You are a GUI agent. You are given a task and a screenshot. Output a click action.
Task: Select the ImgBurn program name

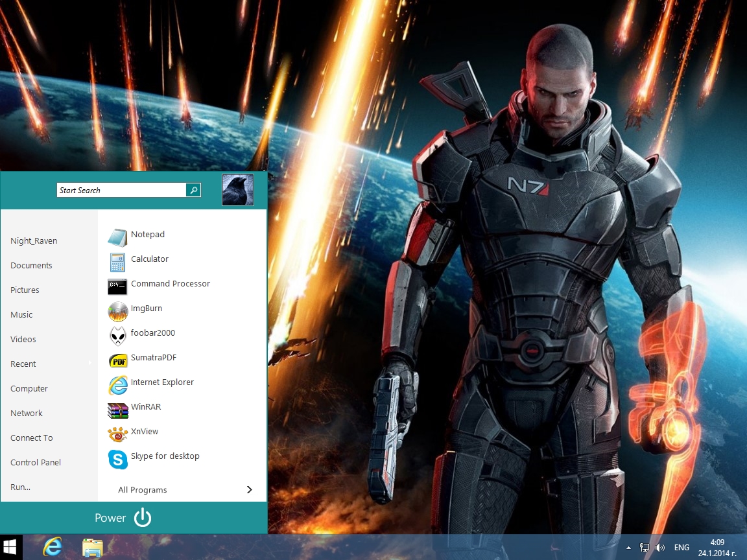[x=147, y=308]
